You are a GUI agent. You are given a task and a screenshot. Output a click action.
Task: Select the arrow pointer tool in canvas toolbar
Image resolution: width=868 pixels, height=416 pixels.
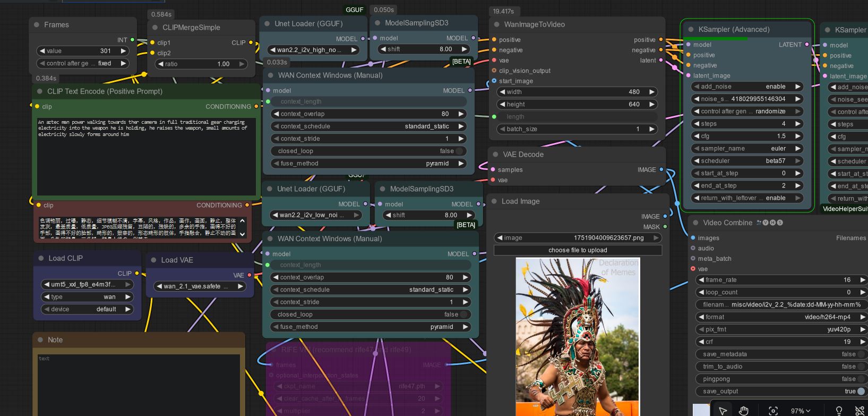click(723, 410)
